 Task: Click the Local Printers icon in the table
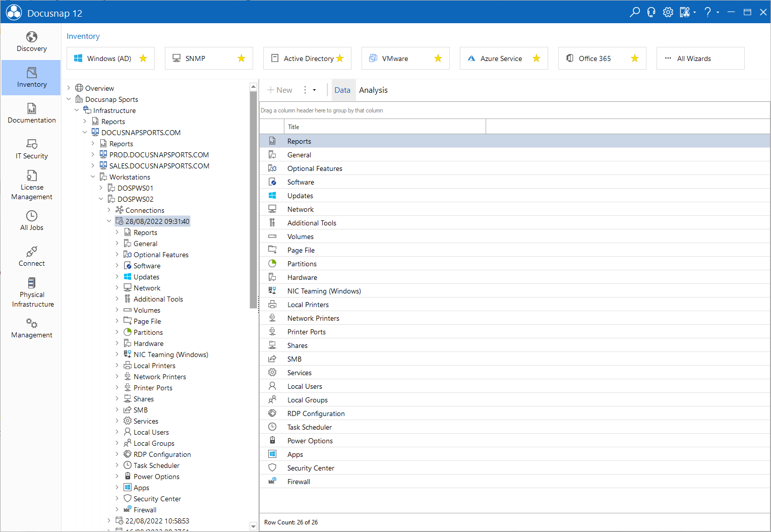(272, 305)
